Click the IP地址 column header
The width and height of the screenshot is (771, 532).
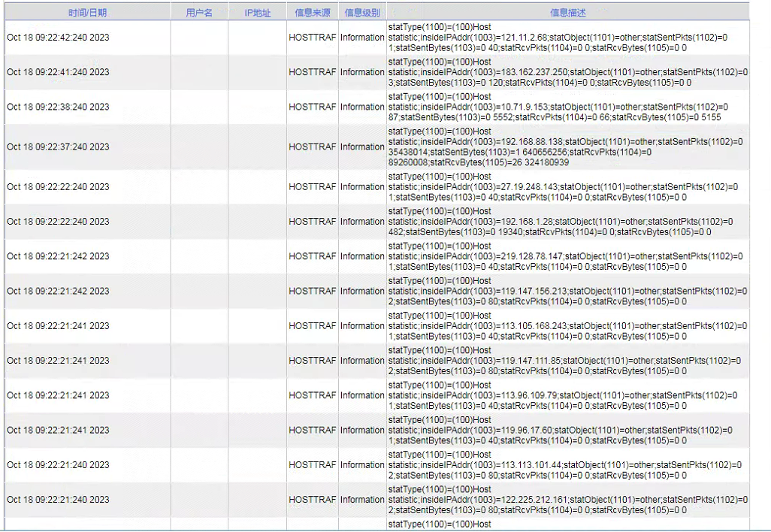[x=258, y=13]
